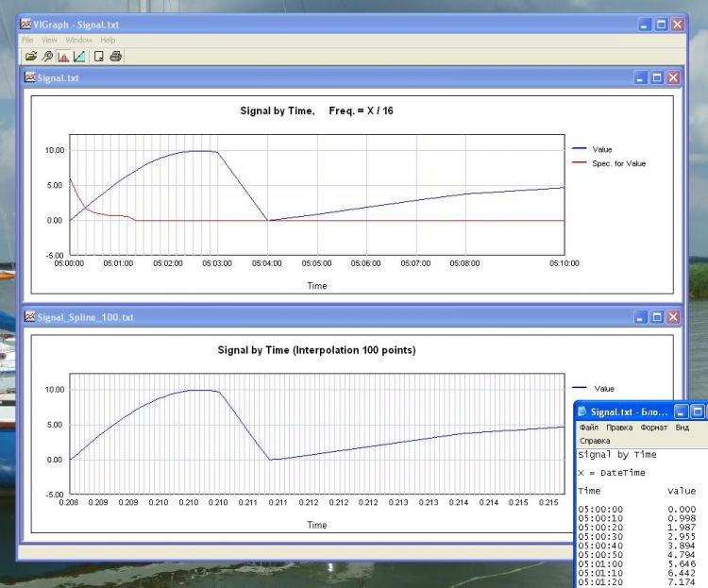Open the Файл menu in Notepad
Image resolution: width=708 pixels, height=588 pixels.
pyautogui.click(x=589, y=428)
